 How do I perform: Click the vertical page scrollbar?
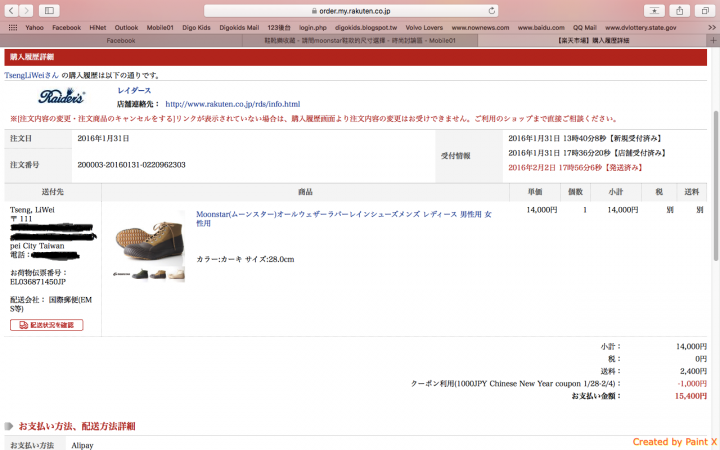click(716, 186)
